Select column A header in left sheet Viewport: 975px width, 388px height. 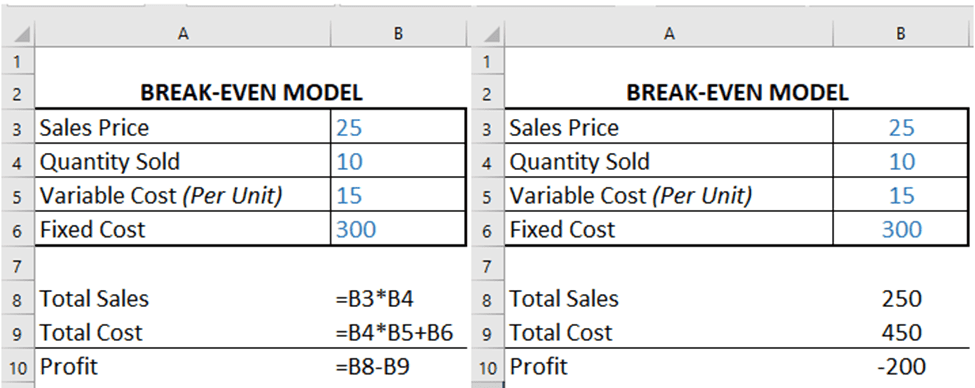click(183, 34)
